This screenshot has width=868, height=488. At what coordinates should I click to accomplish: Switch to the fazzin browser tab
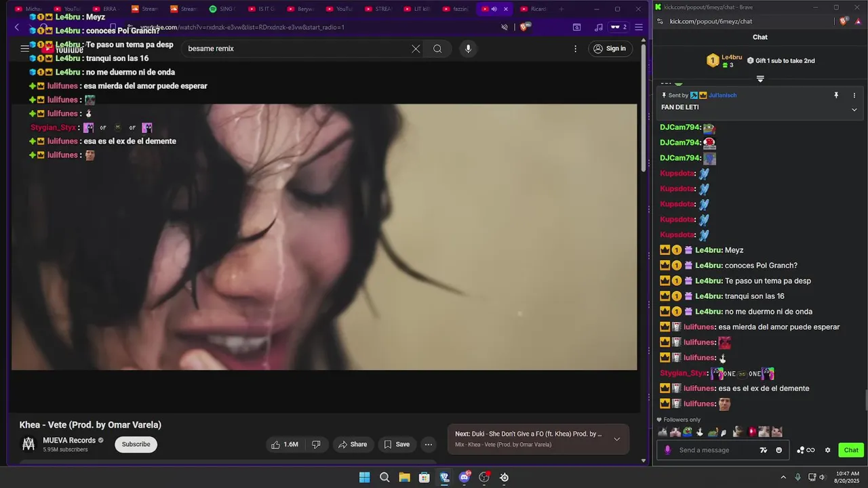460,9
